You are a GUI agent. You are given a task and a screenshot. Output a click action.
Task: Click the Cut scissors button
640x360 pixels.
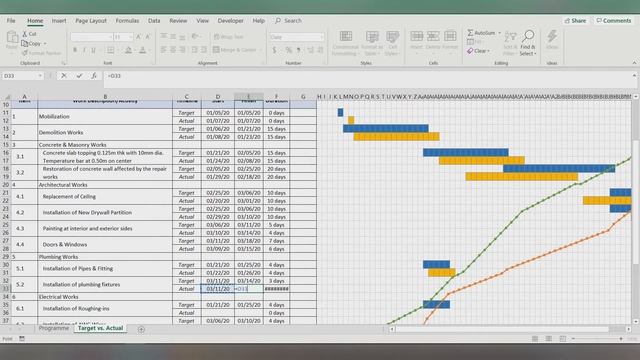pyautogui.click(x=29, y=34)
